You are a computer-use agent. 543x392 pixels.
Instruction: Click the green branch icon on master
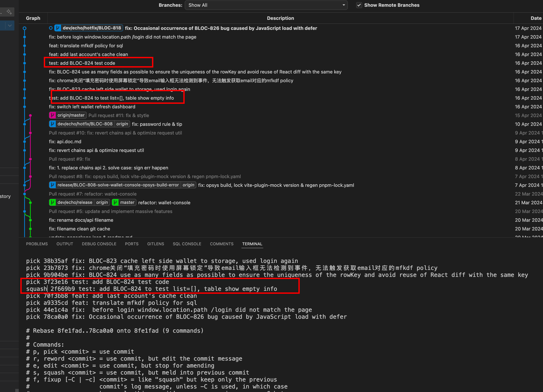pyautogui.click(x=115, y=203)
